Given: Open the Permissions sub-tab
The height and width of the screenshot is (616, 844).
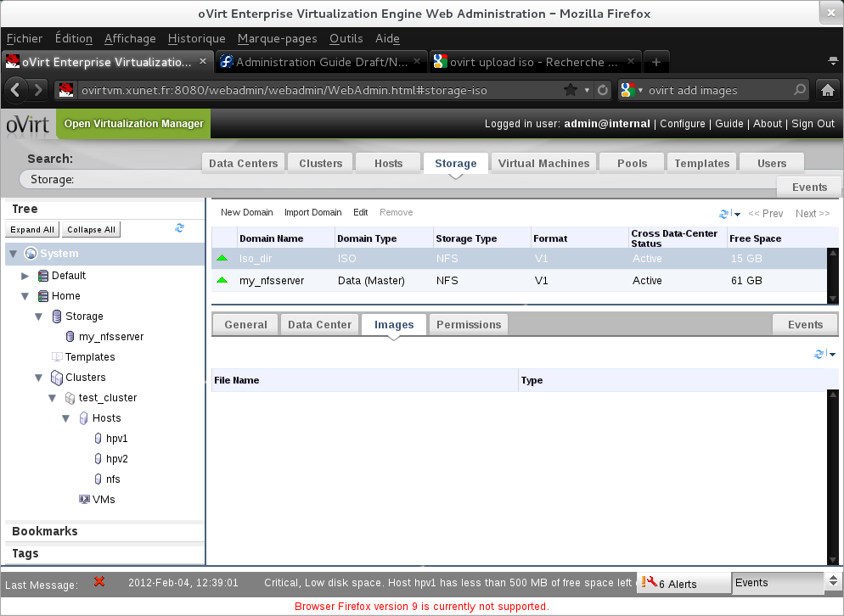Looking at the screenshot, I should click(469, 324).
